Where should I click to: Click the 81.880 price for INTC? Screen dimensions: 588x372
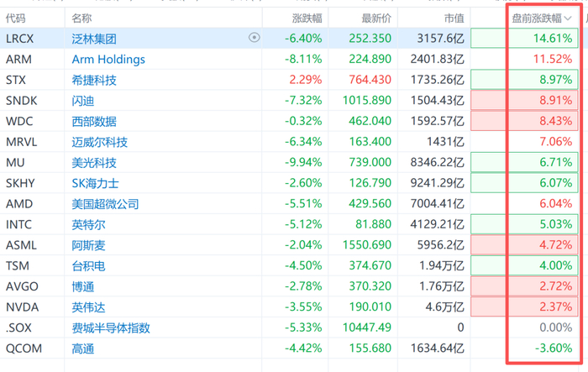point(373,224)
